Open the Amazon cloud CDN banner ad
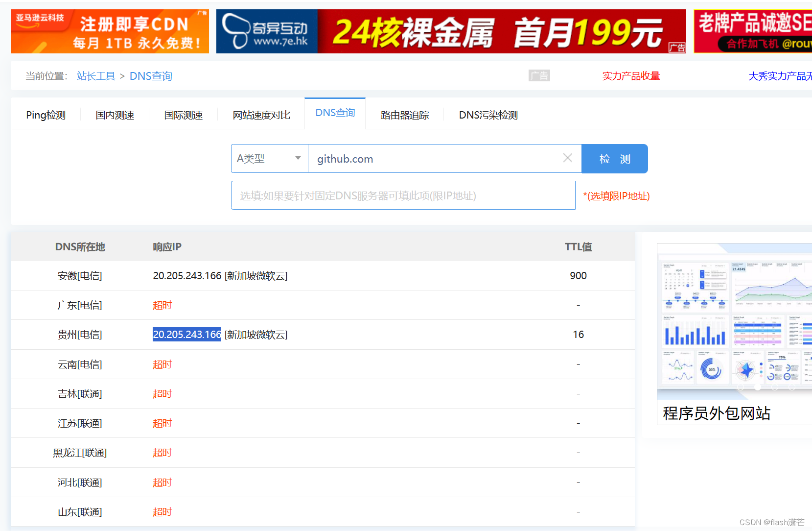This screenshot has width=812, height=531. point(110,31)
